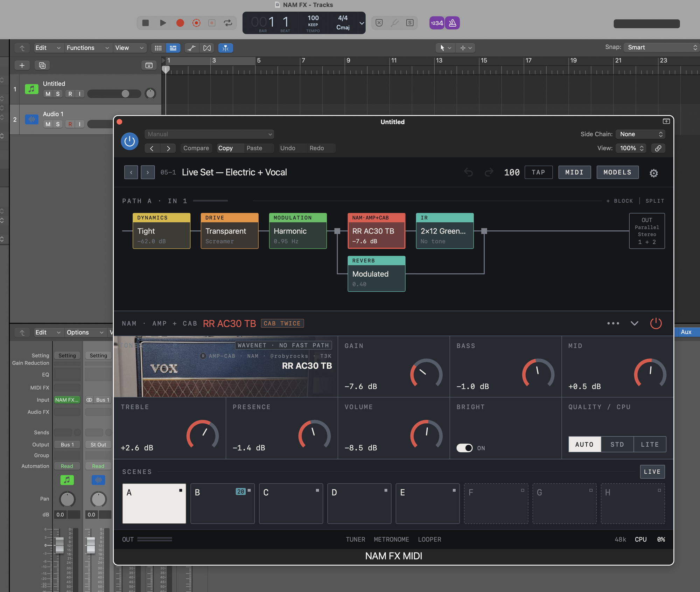Open the tracks View menu
The image size is (700, 592).
tap(129, 48)
